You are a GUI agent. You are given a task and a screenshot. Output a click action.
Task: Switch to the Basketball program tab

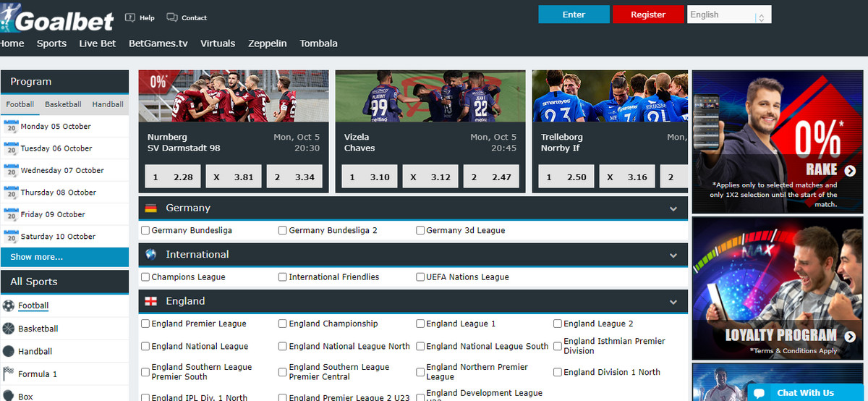click(63, 104)
